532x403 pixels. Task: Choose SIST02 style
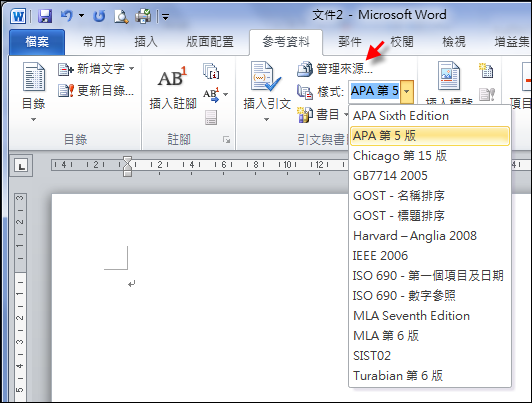430,356
